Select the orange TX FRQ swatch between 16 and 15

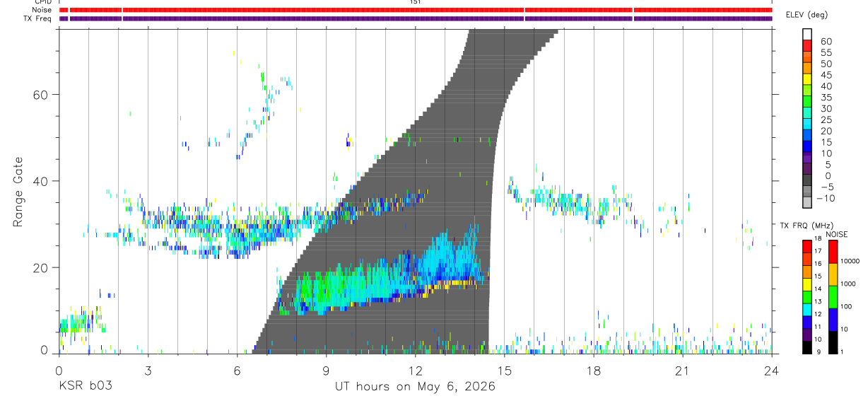click(807, 271)
